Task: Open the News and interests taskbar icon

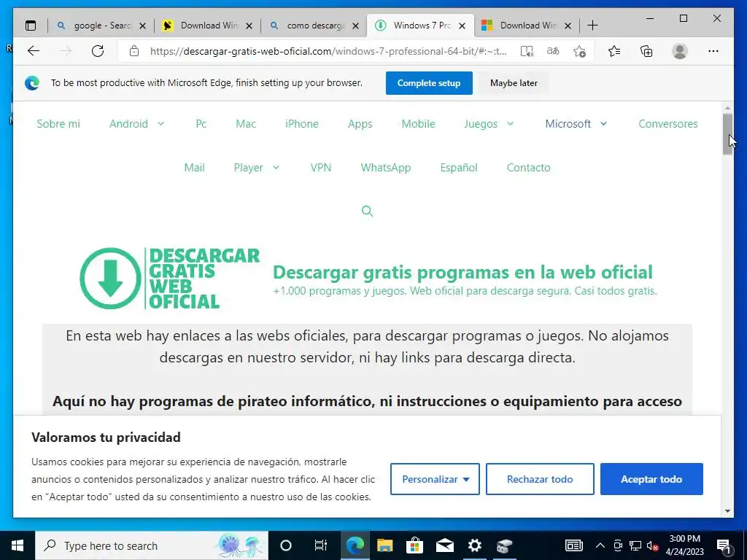Action: click(573, 545)
